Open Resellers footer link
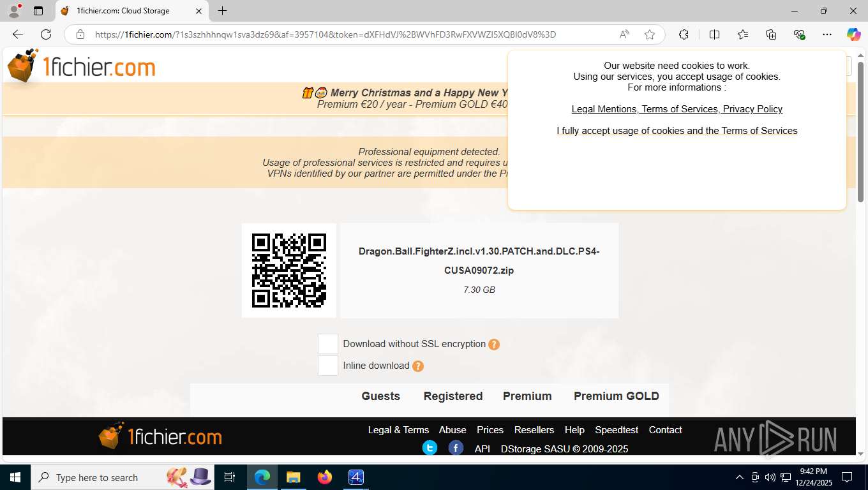 (534, 430)
